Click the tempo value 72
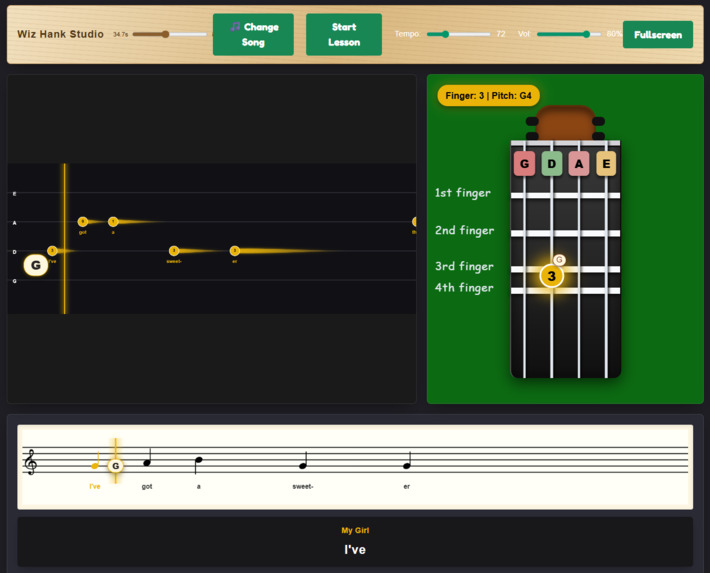 click(500, 34)
